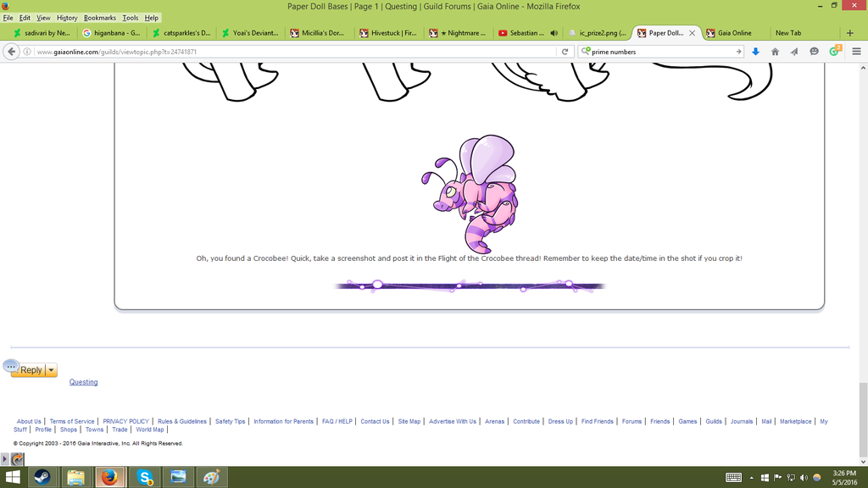868x488 pixels.
Task: Click the scrollbar up arrow
Action: (863, 68)
